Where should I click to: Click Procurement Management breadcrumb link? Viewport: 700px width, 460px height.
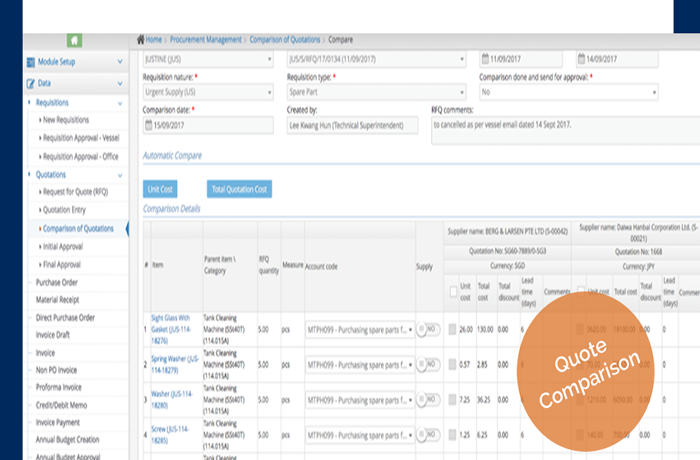206,39
